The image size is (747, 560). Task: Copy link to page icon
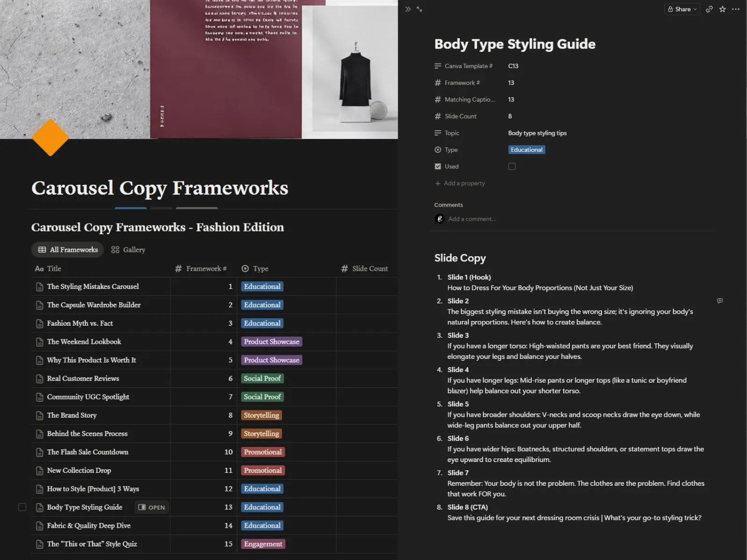click(709, 9)
